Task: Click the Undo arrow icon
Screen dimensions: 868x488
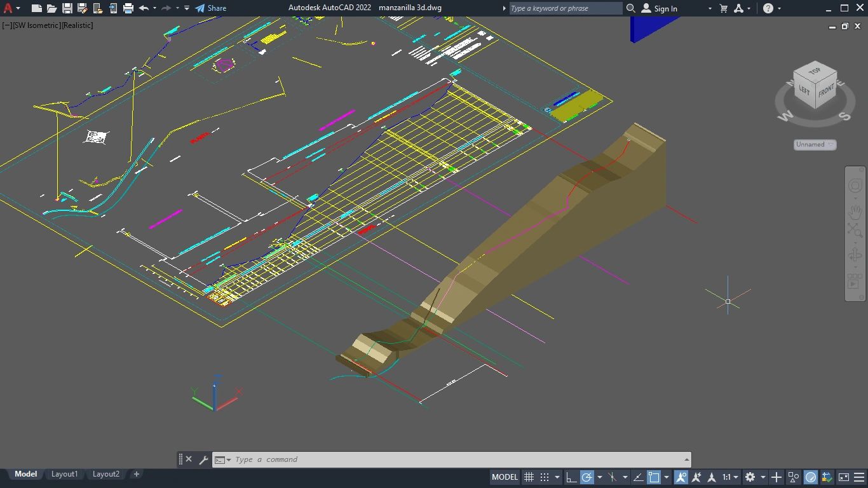Action: (x=144, y=8)
